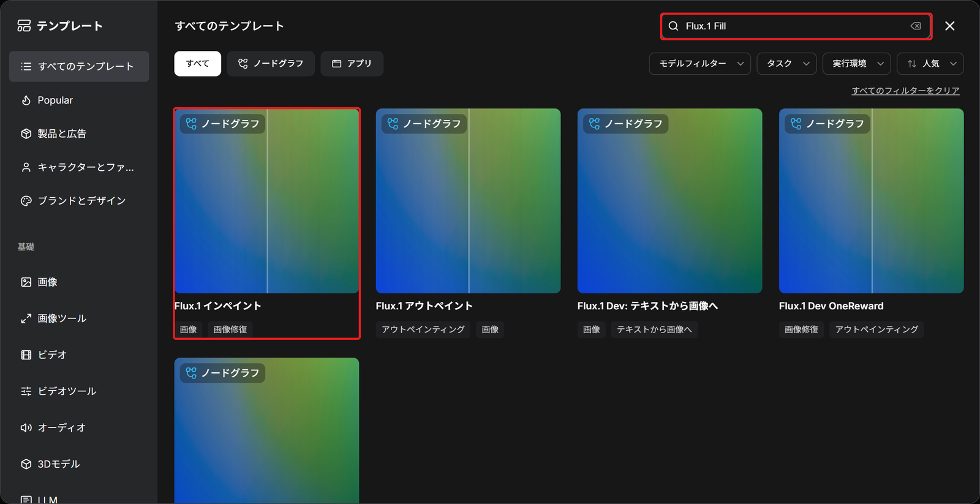This screenshot has width=980, height=504.
Task: Open the 製品と広告 category label
Action: coord(62,134)
